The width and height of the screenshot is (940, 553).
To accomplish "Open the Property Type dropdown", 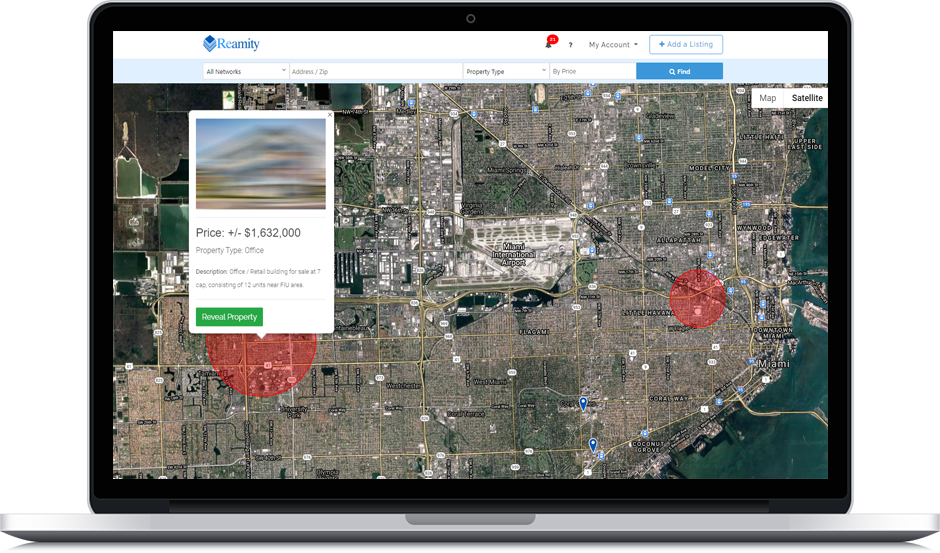I will (505, 71).
